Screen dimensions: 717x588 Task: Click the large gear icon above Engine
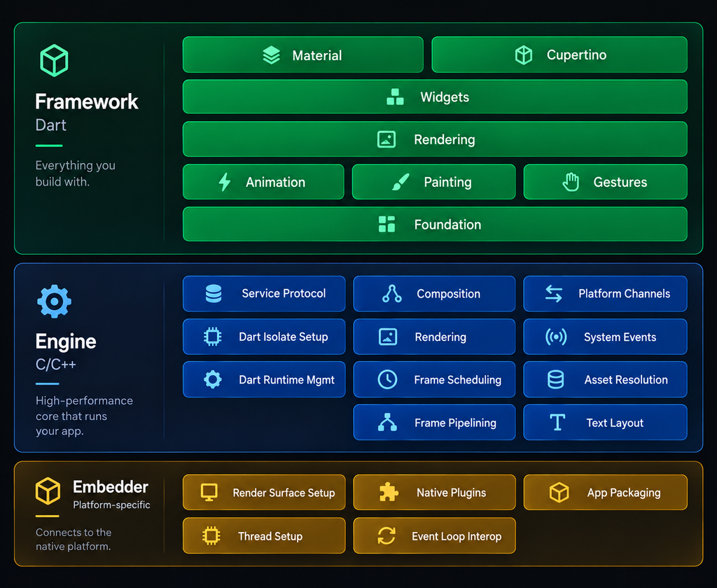[54, 301]
